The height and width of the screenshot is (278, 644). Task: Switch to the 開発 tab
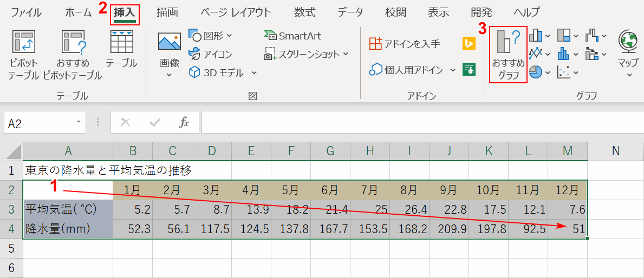pyautogui.click(x=482, y=12)
